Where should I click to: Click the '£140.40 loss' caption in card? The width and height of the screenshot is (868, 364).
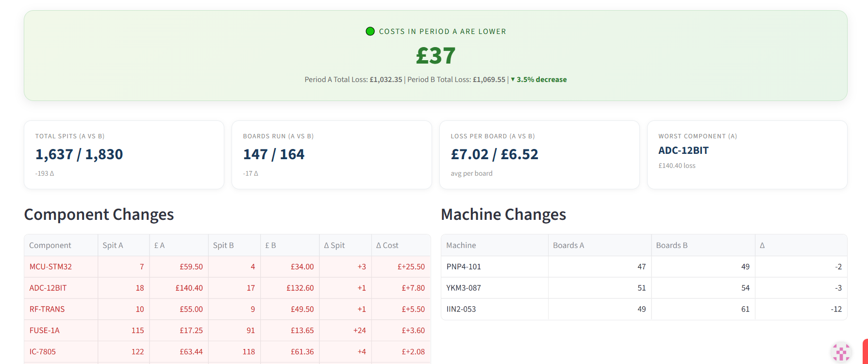tap(677, 165)
